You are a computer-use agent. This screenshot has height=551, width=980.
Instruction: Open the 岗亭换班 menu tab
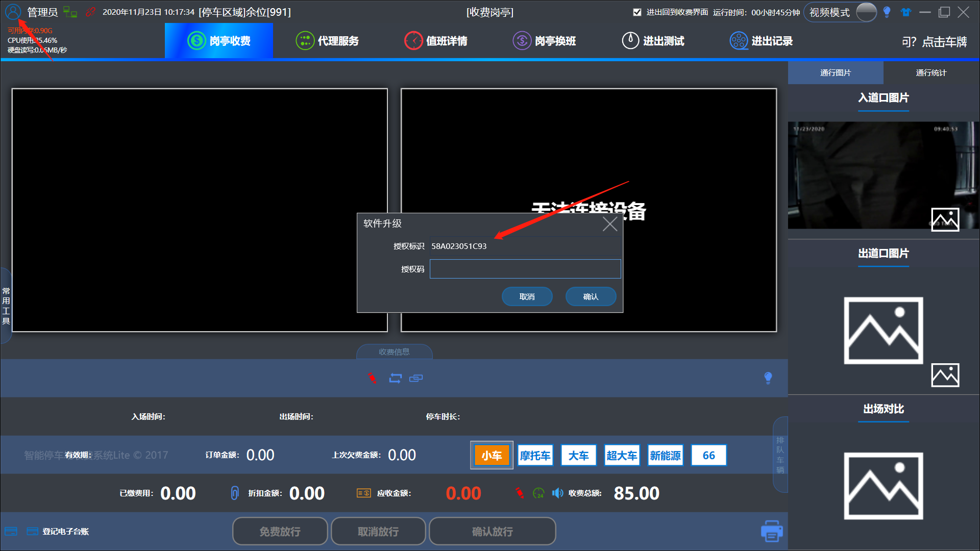point(544,41)
